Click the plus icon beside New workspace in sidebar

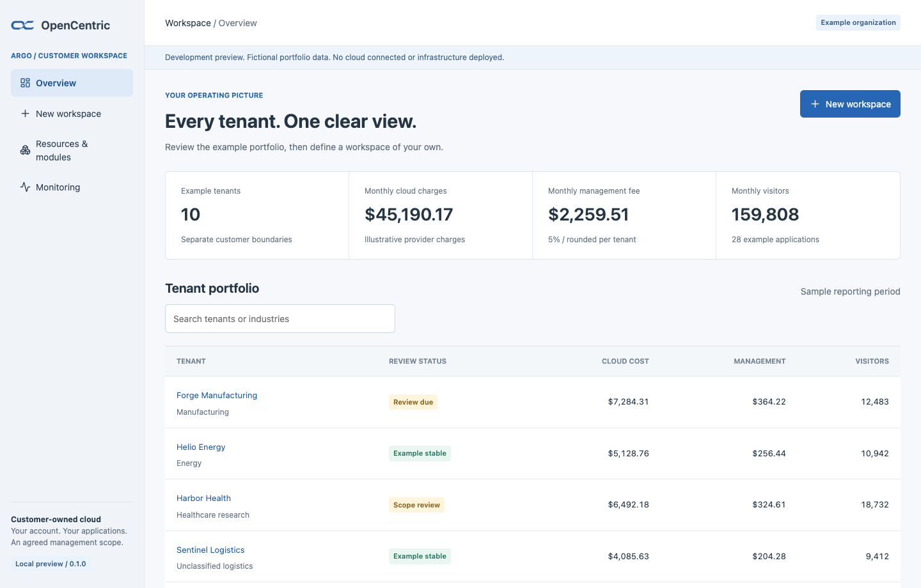point(25,114)
